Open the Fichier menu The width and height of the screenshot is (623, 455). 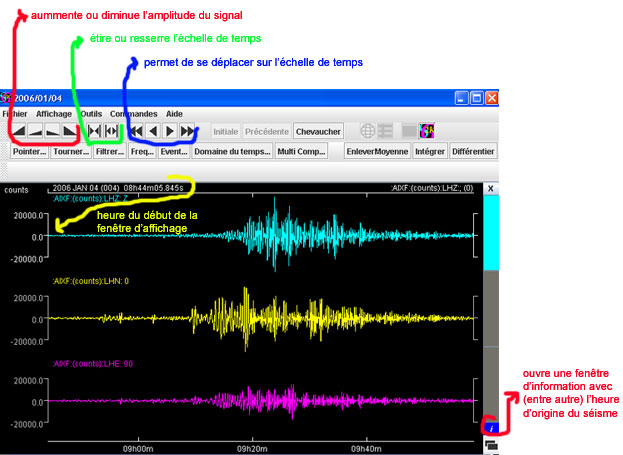16,114
